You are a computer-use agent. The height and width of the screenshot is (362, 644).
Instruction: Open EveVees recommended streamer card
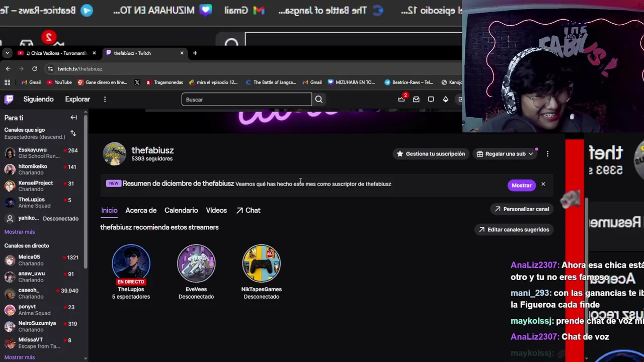(196, 272)
